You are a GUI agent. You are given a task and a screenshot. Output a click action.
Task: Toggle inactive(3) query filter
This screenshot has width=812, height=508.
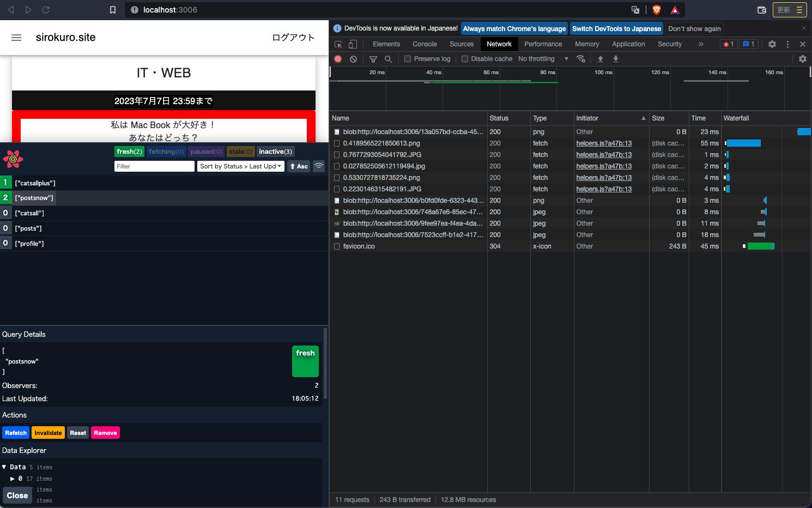[275, 152]
